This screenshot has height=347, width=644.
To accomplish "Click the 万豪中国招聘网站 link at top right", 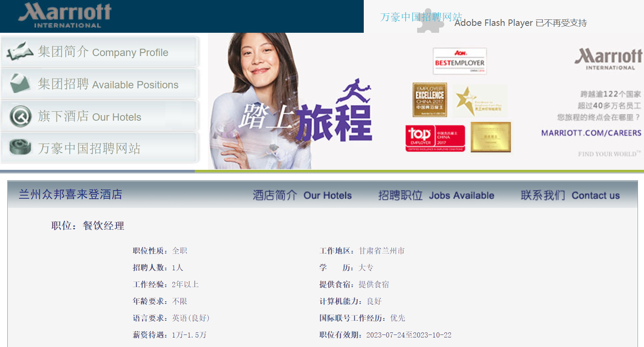I will pos(421,17).
